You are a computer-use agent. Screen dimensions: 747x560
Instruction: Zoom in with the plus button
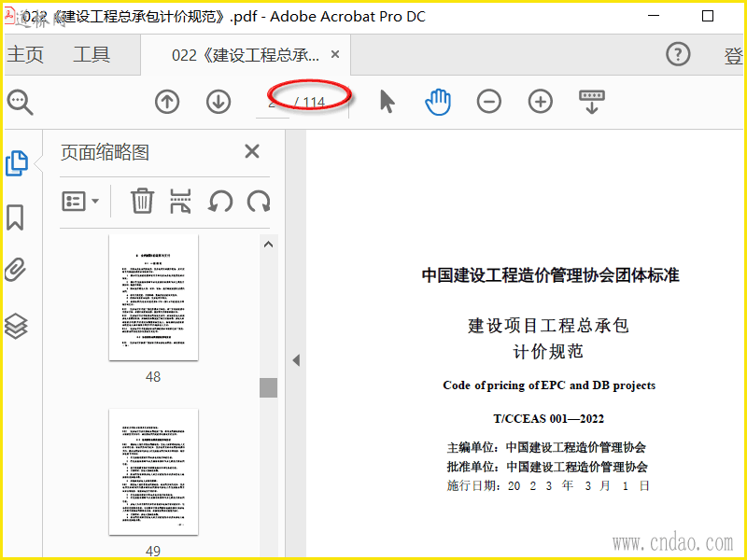click(541, 102)
